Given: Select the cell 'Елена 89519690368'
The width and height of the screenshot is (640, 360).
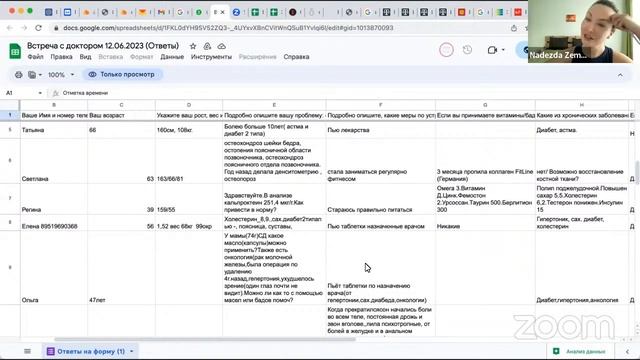Looking at the screenshot, I should pyautogui.click(x=54, y=223).
